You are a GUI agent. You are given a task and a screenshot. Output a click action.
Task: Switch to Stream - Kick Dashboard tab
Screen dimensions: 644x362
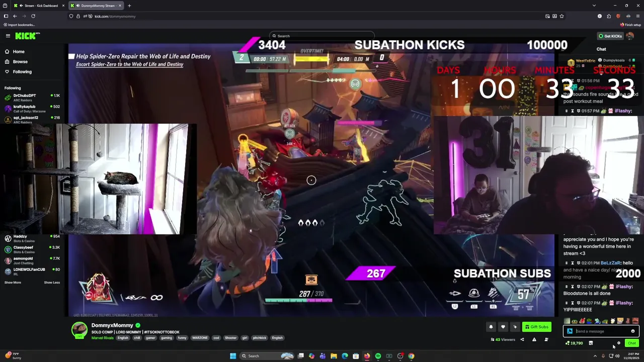point(40,6)
